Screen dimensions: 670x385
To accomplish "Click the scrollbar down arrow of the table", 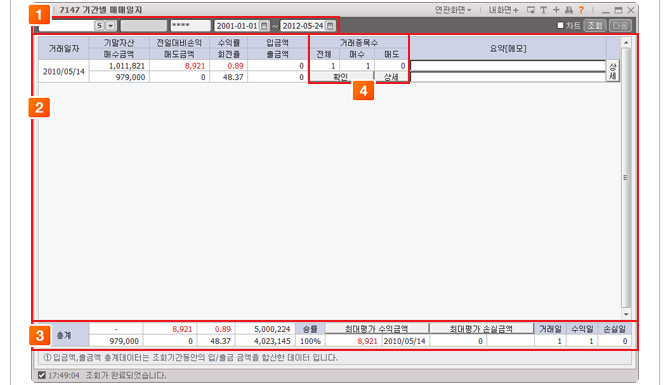I will click(626, 314).
